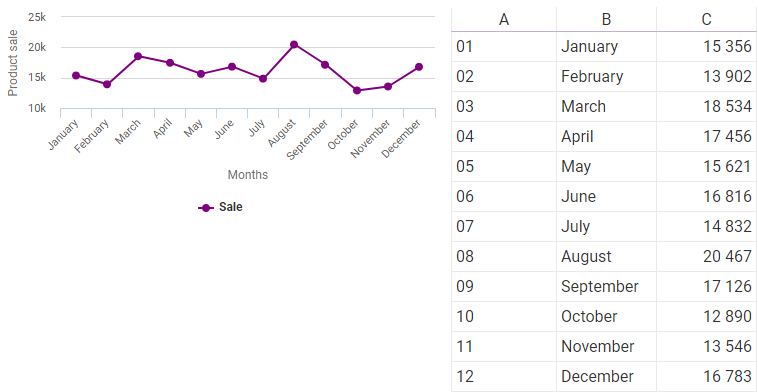This screenshot has width=758, height=392.
Task: Click cell containing 20 467
Action: tap(706, 256)
